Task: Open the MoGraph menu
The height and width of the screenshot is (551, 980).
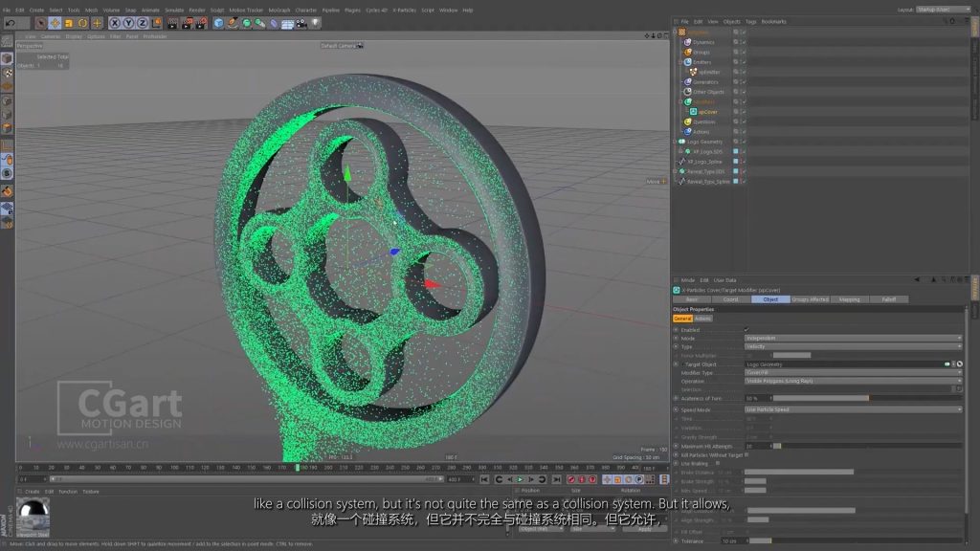Action: pyautogui.click(x=279, y=10)
